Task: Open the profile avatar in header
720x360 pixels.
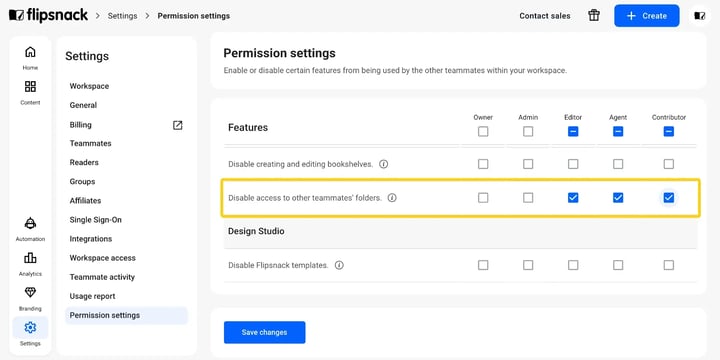Action: coord(700,16)
